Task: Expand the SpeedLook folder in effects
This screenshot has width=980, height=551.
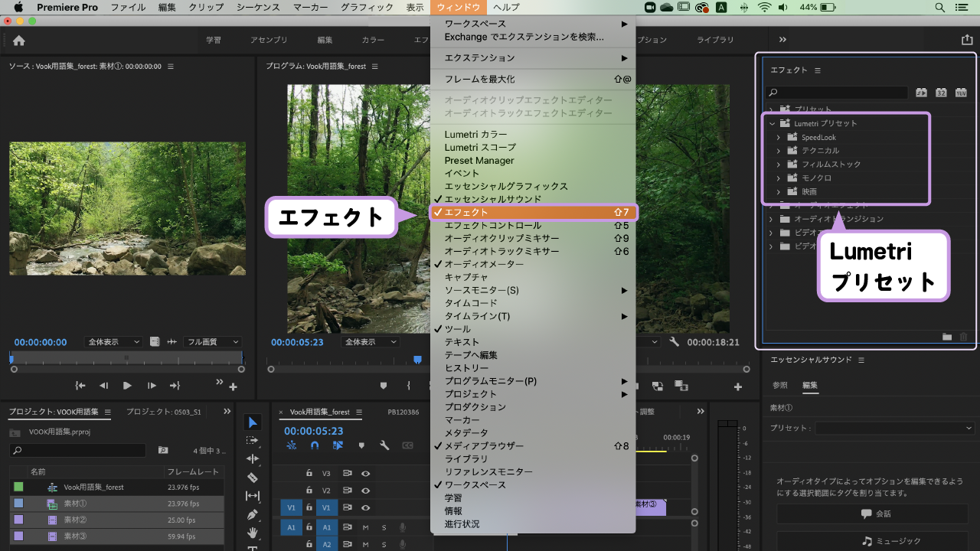Action: 780,136
